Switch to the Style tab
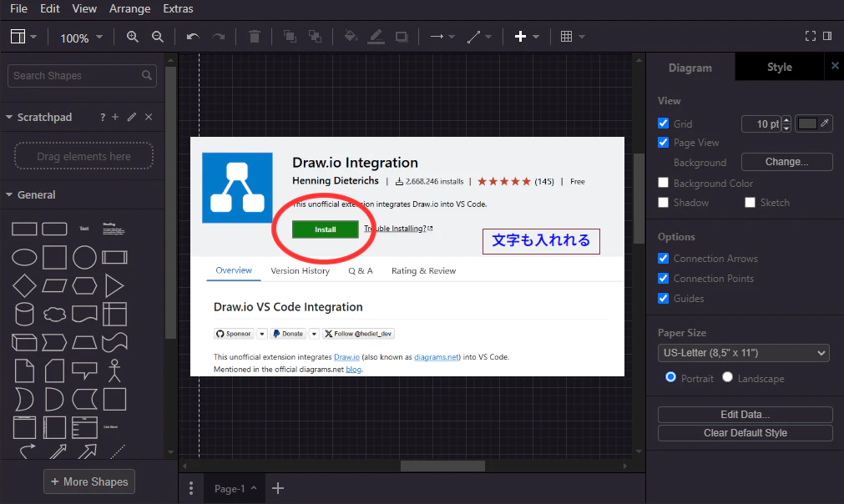The height and width of the screenshot is (504, 844). 780,68
